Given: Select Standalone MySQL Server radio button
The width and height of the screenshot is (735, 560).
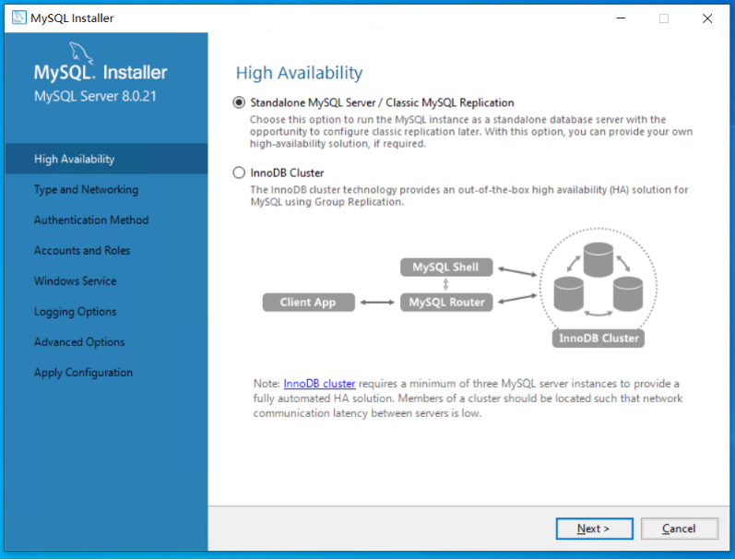Looking at the screenshot, I should pyautogui.click(x=239, y=102).
